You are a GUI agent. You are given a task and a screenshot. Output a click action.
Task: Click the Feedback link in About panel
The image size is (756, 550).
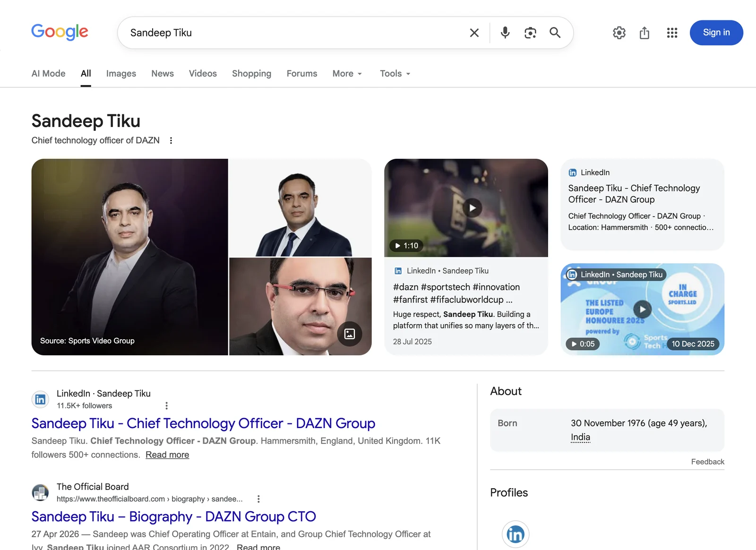pyautogui.click(x=707, y=462)
